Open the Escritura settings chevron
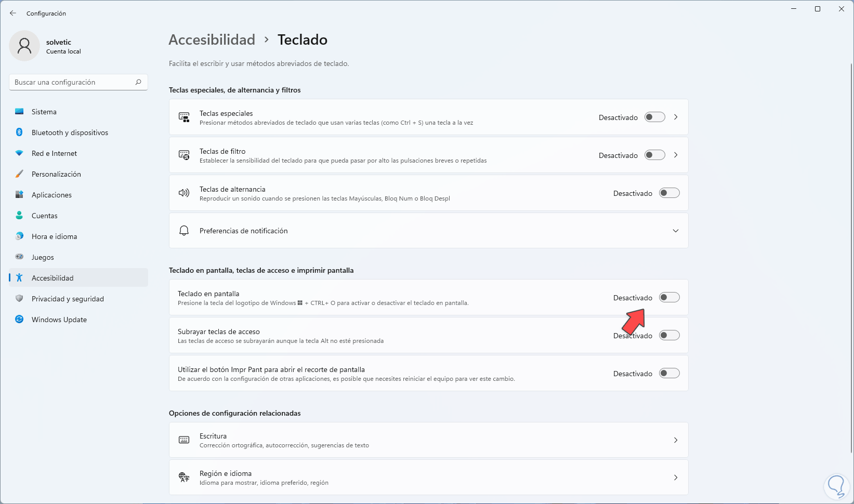 676,440
